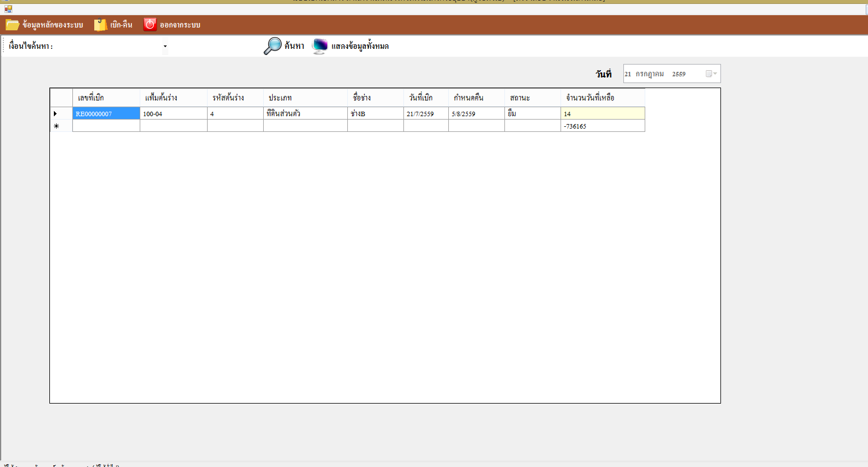Sort by the ประเภท column header
868x467 pixels.
pos(305,98)
